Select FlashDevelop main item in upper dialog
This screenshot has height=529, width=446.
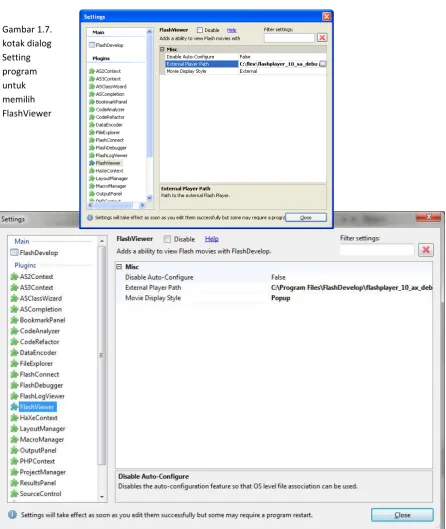[x=106, y=45]
